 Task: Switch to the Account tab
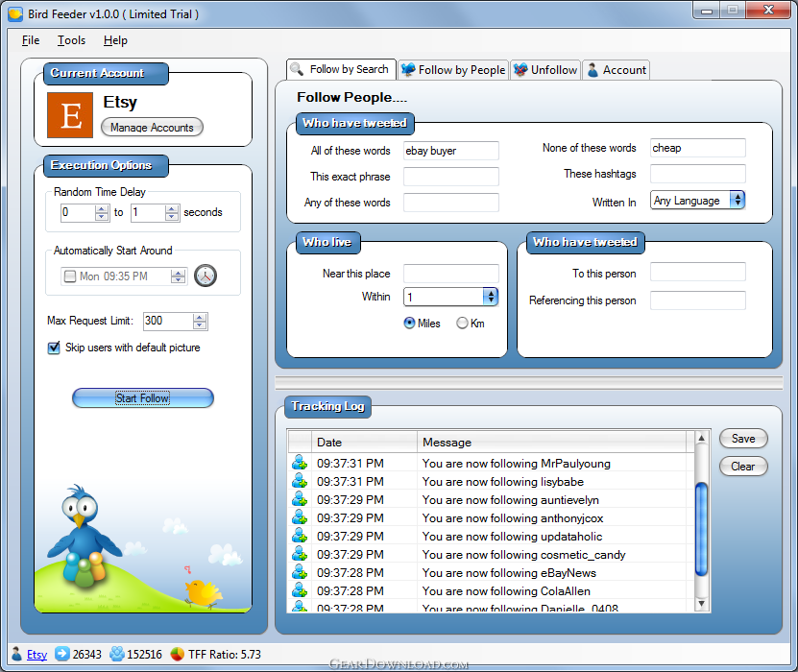point(616,70)
